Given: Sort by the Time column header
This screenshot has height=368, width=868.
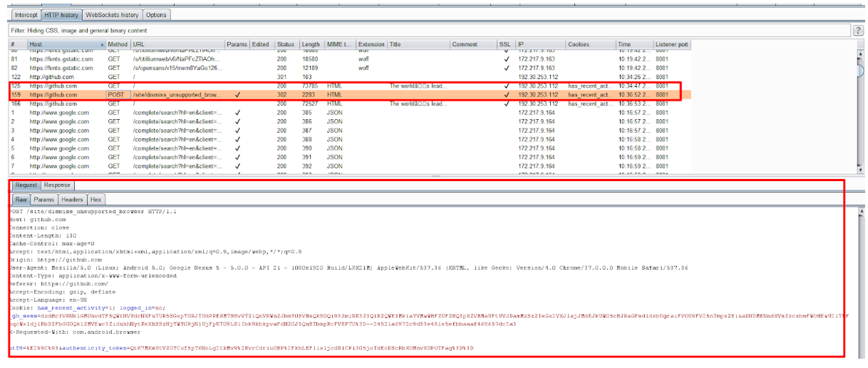Looking at the screenshot, I should pos(634,44).
